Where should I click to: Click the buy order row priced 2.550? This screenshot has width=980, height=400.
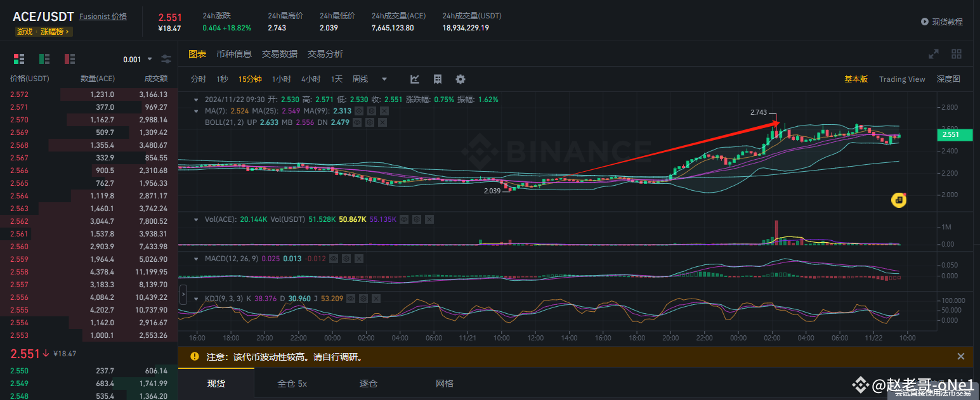[x=89, y=371]
